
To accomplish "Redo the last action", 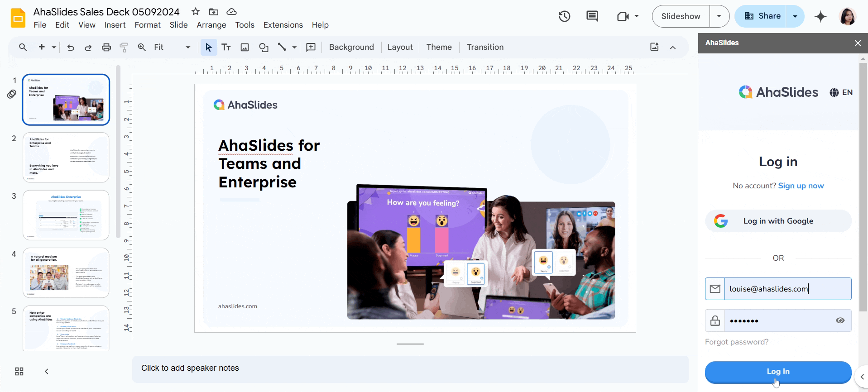I will tap(88, 47).
